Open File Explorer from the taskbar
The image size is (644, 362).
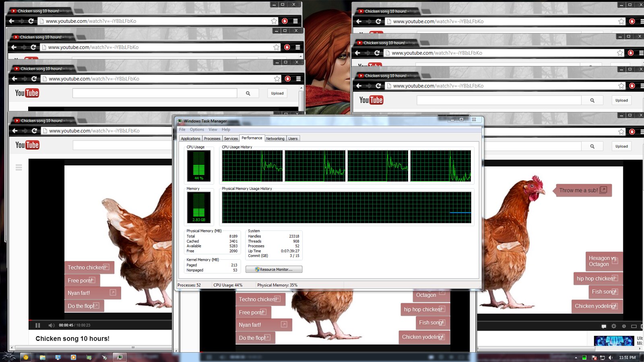click(x=42, y=357)
